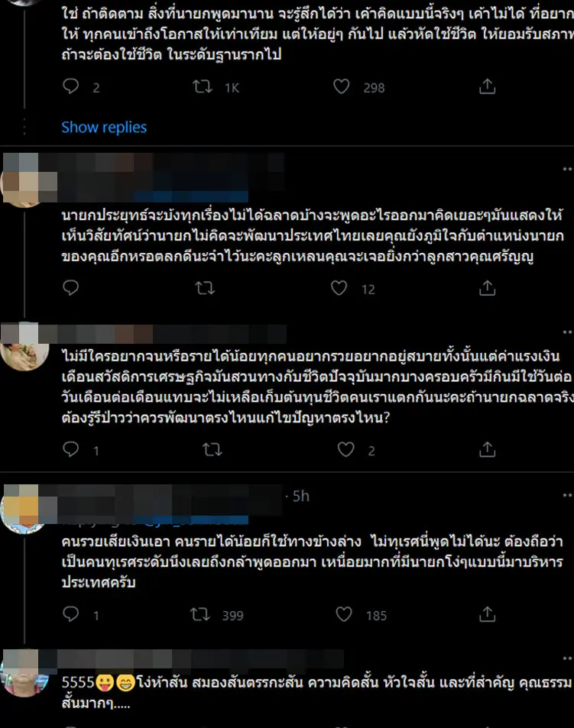Click the Show replies link
Viewport: 574px width, 728px height.
click(x=104, y=128)
